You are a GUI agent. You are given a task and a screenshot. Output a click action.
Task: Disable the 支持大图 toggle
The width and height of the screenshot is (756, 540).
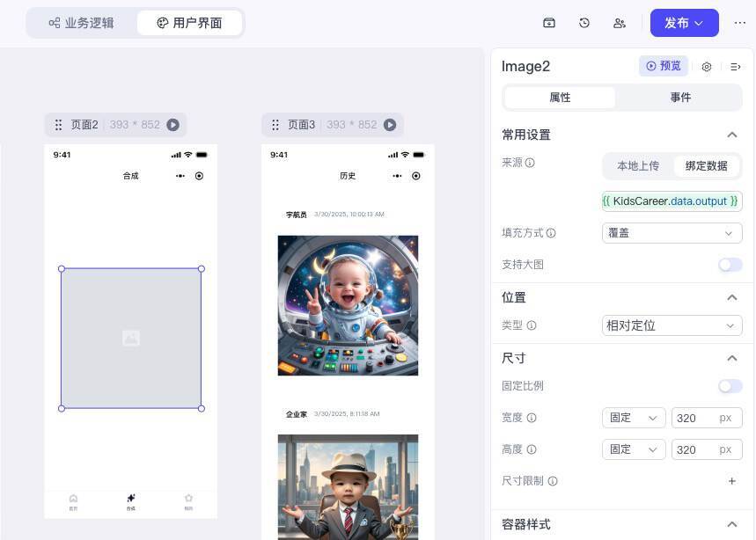pyautogui.click(x=730, y=265)
